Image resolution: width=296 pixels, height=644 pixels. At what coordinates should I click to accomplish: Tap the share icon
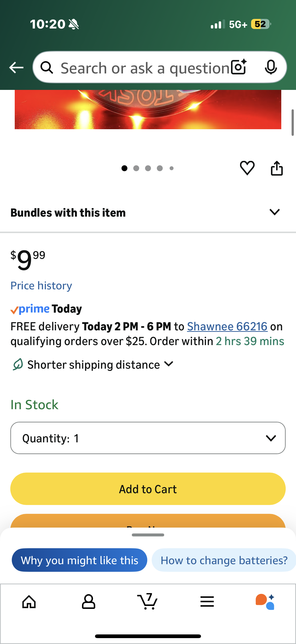point(277,168)
